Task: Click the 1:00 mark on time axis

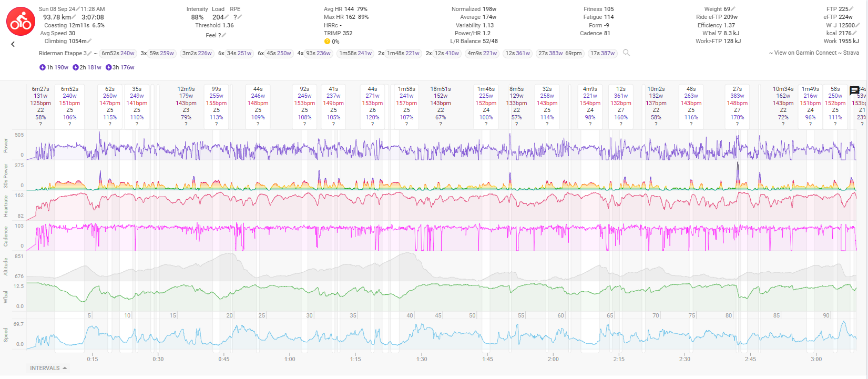Action: pos(290,359)
